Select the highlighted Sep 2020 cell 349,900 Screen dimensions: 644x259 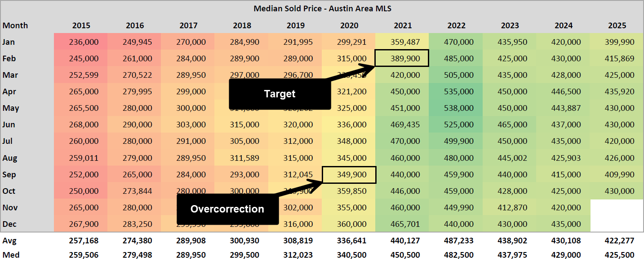click(x=349, y=175)
